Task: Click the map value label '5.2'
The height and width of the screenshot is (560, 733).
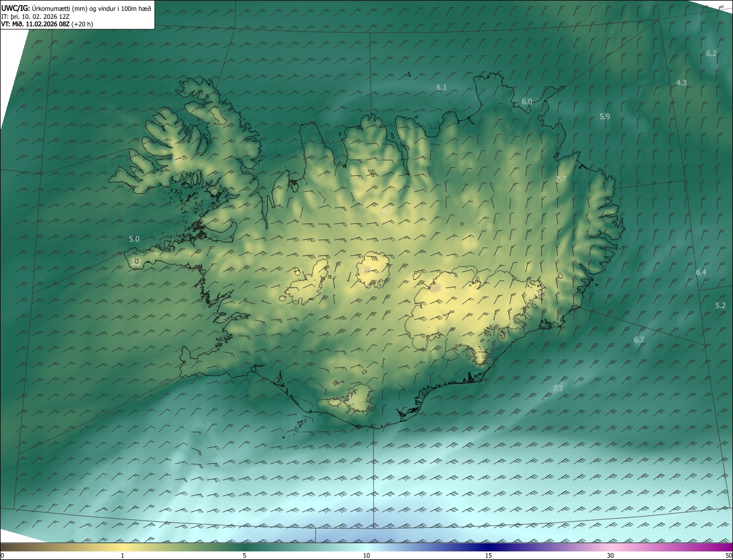Action: click(720, 305)
